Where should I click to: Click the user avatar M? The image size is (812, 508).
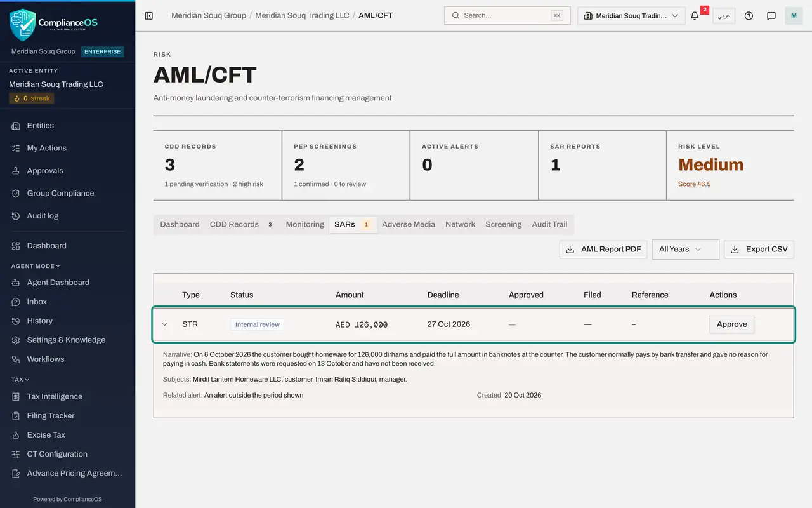click(x=794, y=16)
